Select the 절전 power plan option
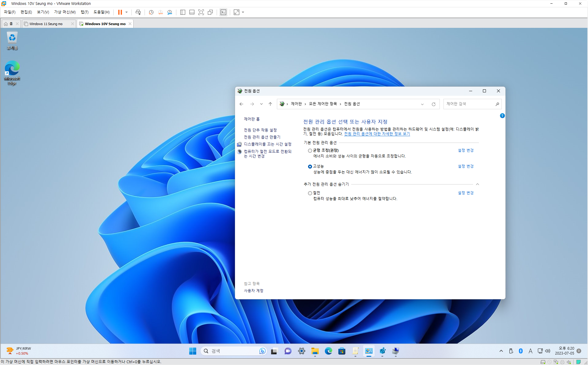The image size is (588, 365). (310, 193)
